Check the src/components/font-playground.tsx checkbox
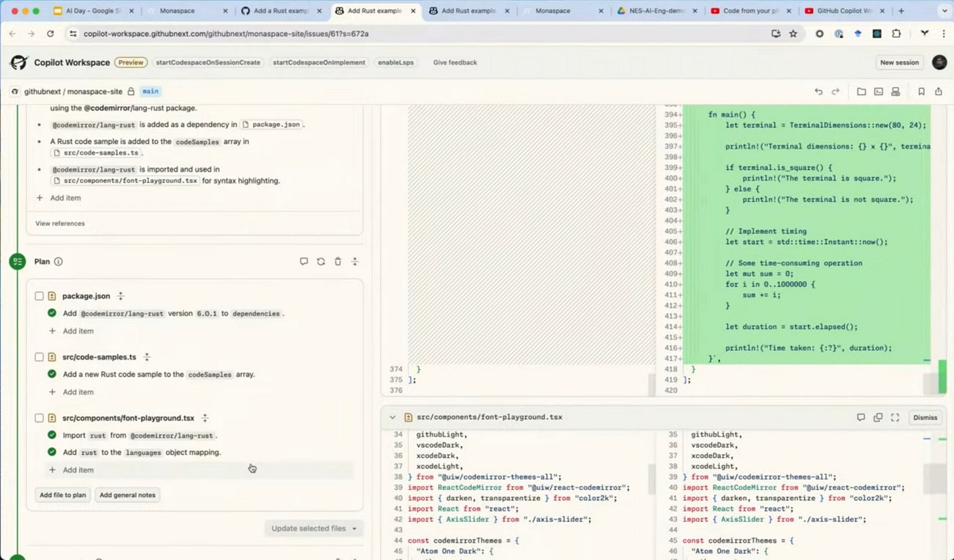Image resolution: width=954 pixels, height=560 pixels. [x=39, y=418]
